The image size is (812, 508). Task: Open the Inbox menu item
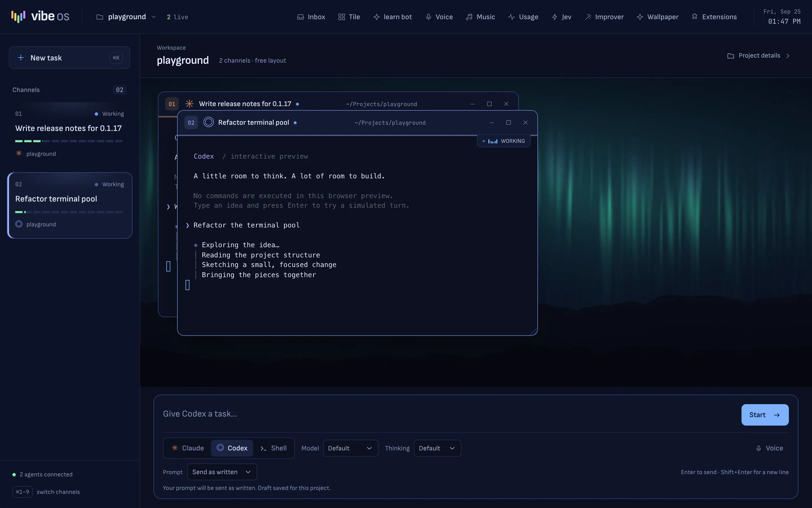[311, 17]
